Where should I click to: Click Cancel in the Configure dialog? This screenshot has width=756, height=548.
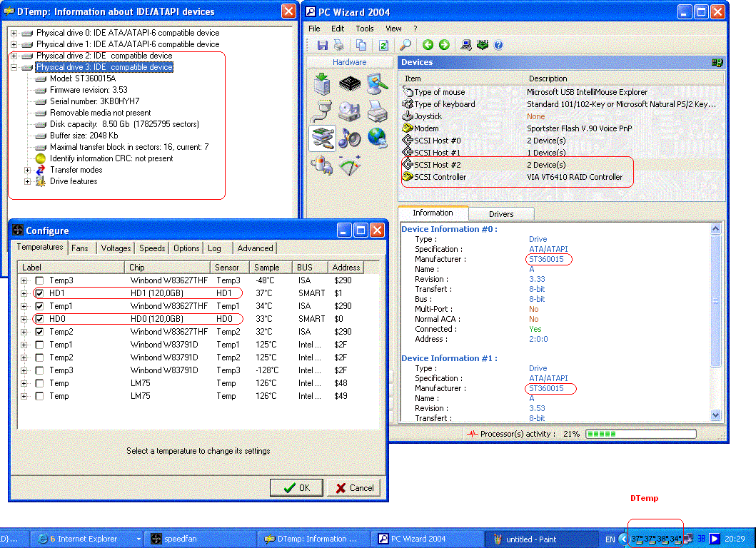tap(354, 488)
